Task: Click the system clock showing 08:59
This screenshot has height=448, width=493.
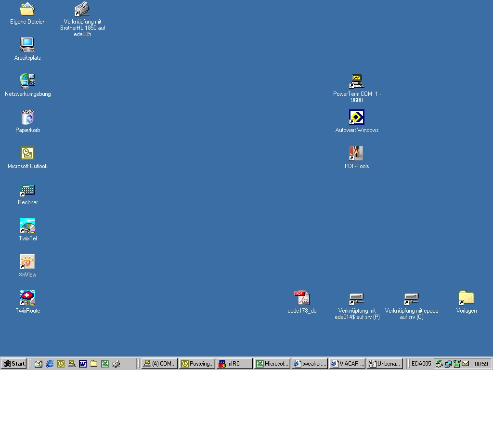Action: (481, 364)
